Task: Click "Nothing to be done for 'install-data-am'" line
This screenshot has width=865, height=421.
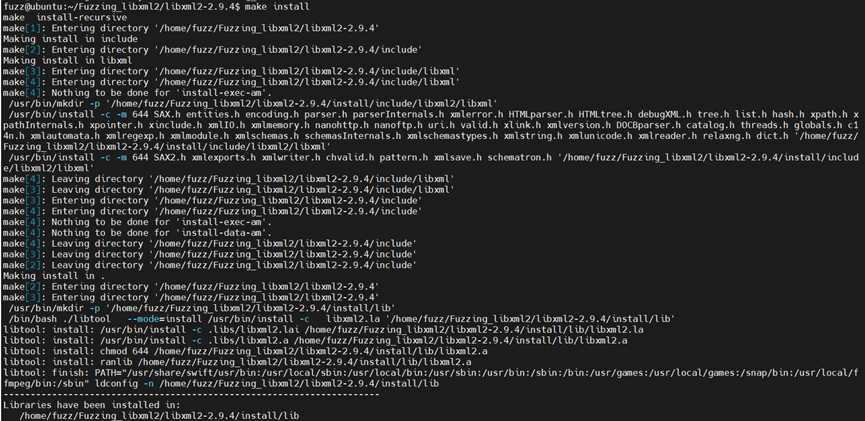Action: click(x=137, y=233)
